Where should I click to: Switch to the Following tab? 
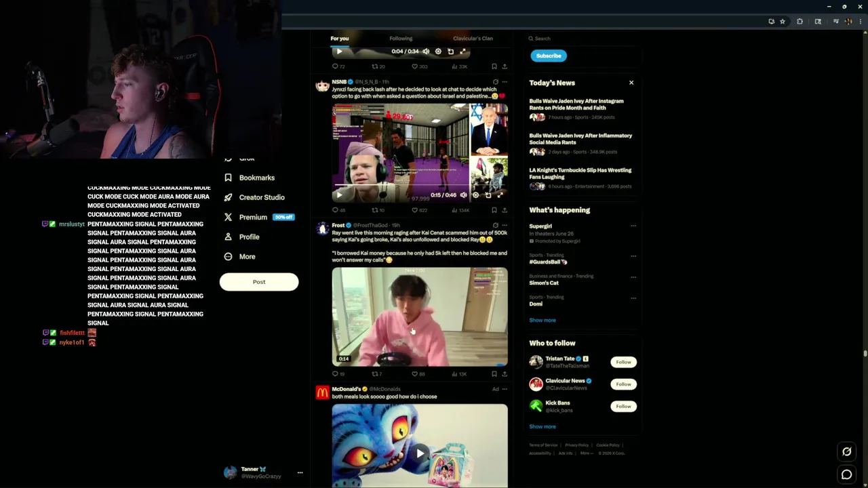point(401,39)
